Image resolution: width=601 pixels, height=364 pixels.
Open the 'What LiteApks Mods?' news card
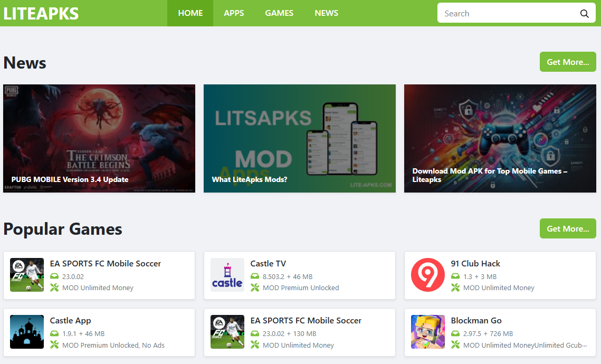300,138
